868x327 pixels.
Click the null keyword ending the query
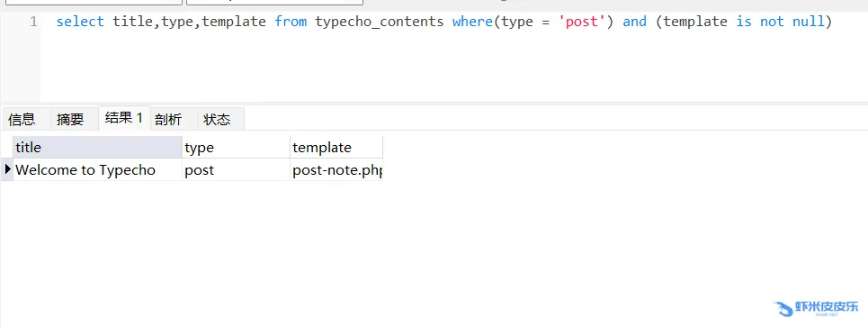(x=809, y=22)
